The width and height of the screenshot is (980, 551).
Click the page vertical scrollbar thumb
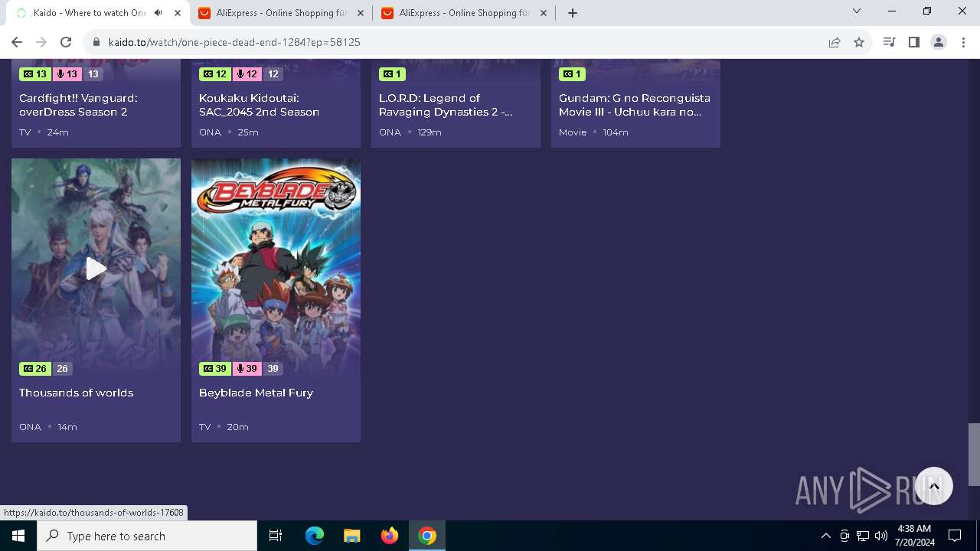pyautogui.click(x=974, y=455)
